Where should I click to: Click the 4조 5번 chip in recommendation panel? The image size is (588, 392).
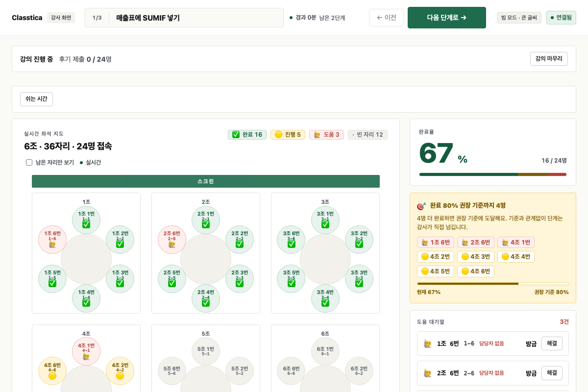[x=436, y=271]
